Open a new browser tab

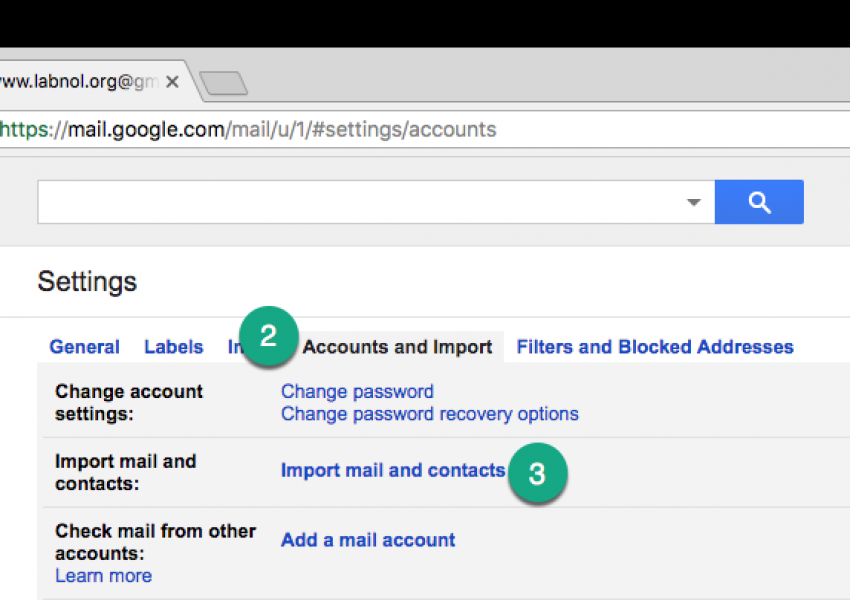coord(224,84)
